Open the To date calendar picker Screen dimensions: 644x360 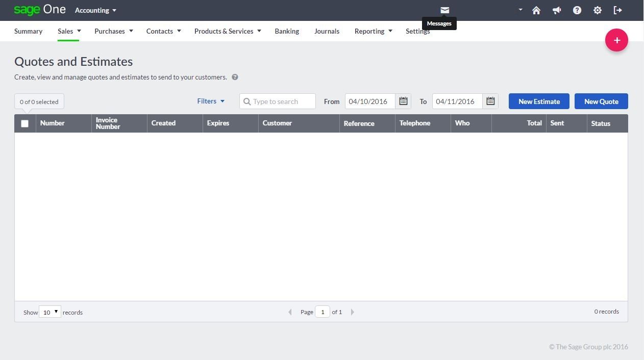tap(490, 101)
